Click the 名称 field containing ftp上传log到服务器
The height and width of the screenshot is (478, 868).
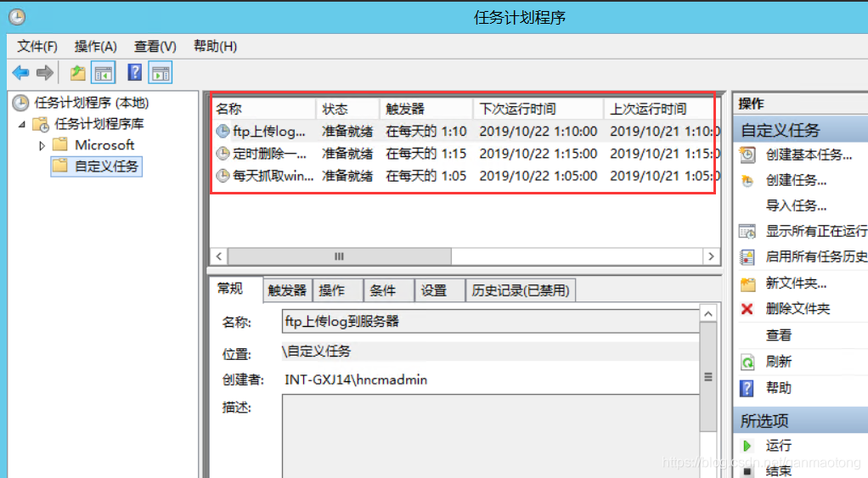click(490, 322)
